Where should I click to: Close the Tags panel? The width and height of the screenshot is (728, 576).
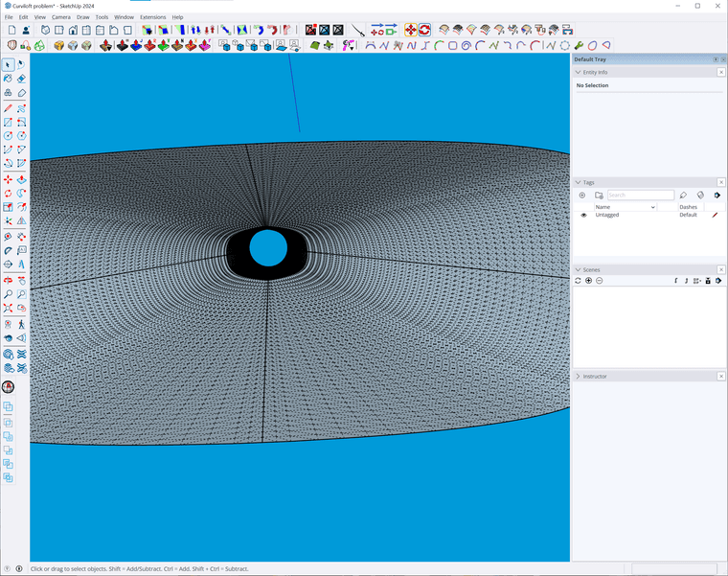[721, 182]
